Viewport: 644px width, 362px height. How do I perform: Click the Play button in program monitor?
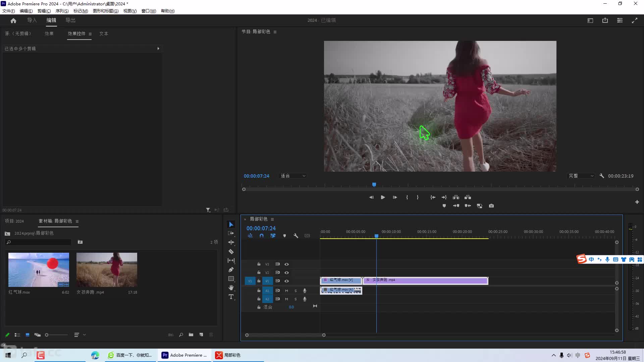tap(383, 197)
